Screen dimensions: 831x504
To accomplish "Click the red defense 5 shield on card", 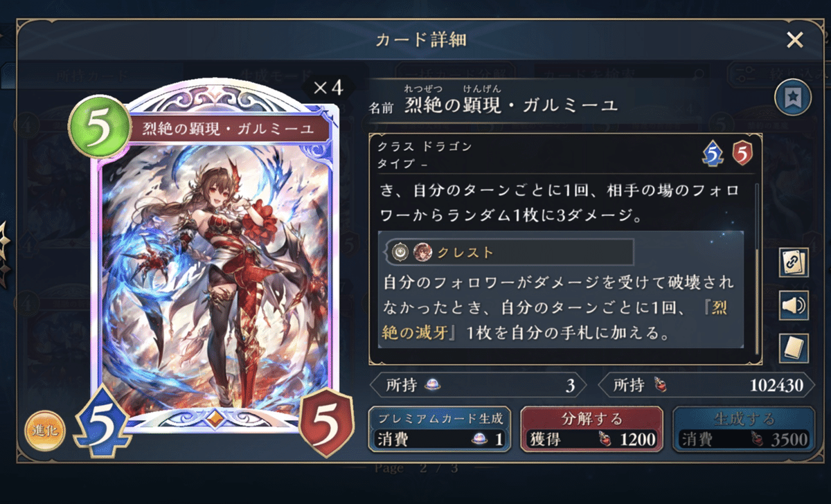I will point(328,422).
